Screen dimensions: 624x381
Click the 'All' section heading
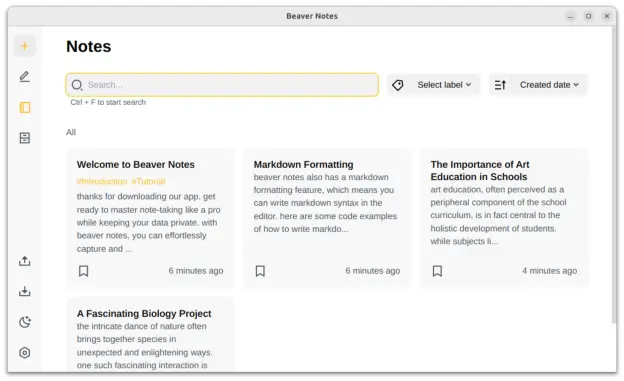point(71,132)
